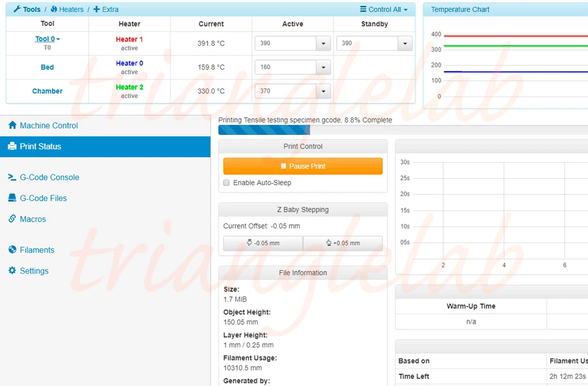
Task: Click the 150.05 mm object height value
Action: 241,322
